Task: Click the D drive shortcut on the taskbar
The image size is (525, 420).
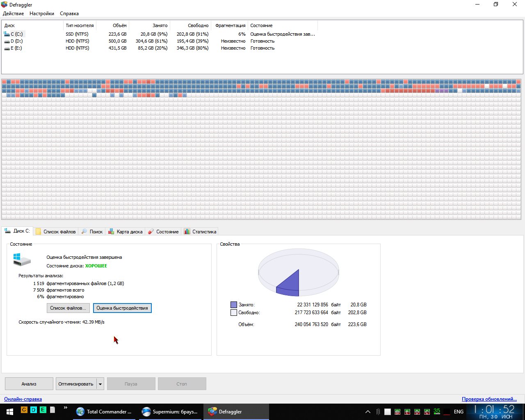Action: 34,410
